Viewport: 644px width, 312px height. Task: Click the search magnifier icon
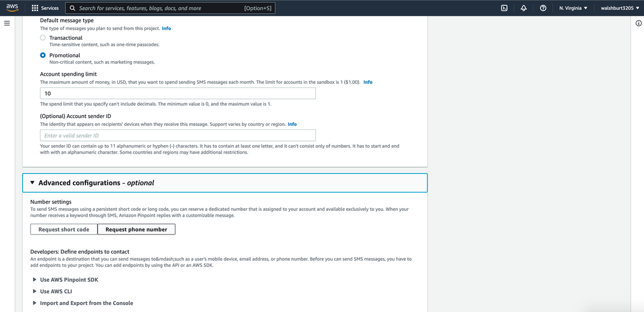pyautogui.click(x=72, y=8)
